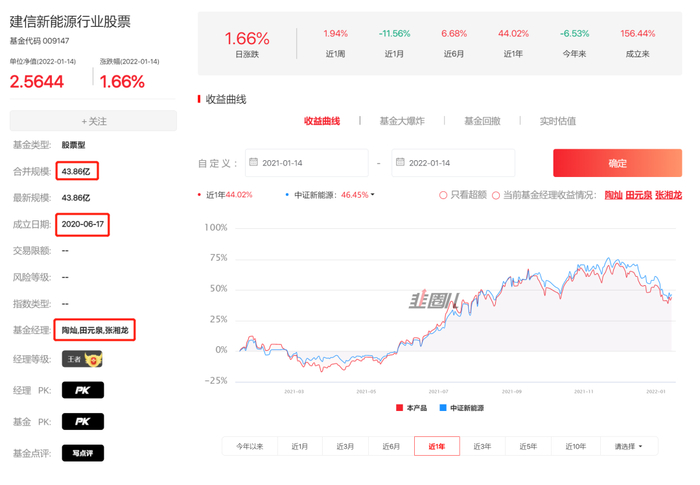Screen dimensions: 700x485
Task: Click calendar icon in start date field
Action: coord(254,162)
